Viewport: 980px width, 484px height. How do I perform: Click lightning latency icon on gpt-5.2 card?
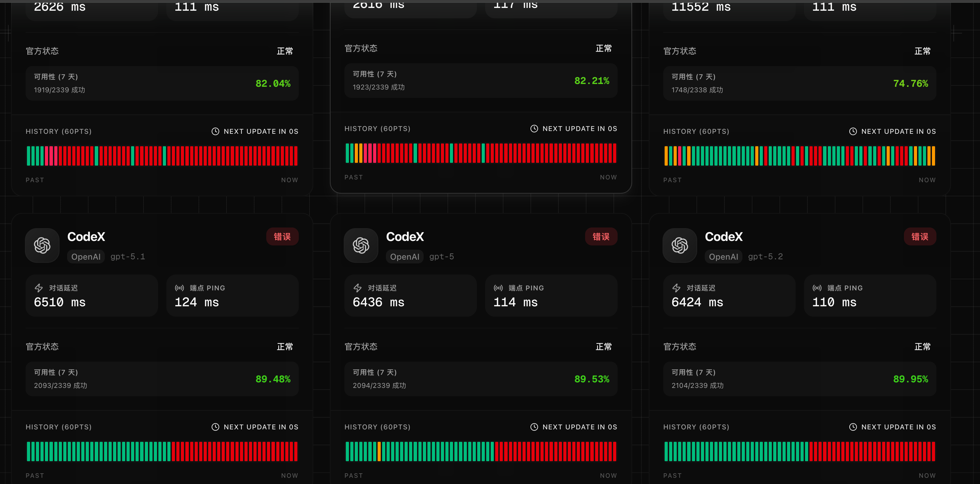coord(676,288)
